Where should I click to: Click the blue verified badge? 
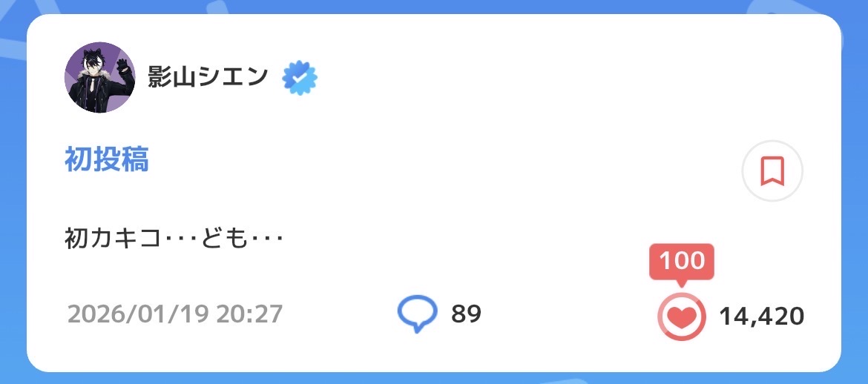tap(300, 78)
